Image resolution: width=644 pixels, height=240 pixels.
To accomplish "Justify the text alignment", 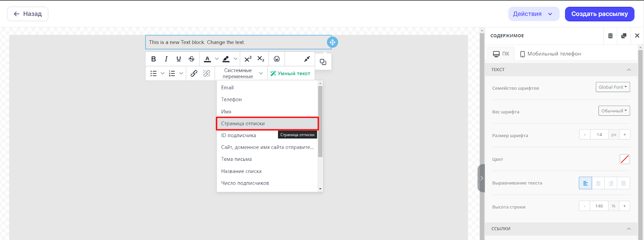I will tap(623, 183).
